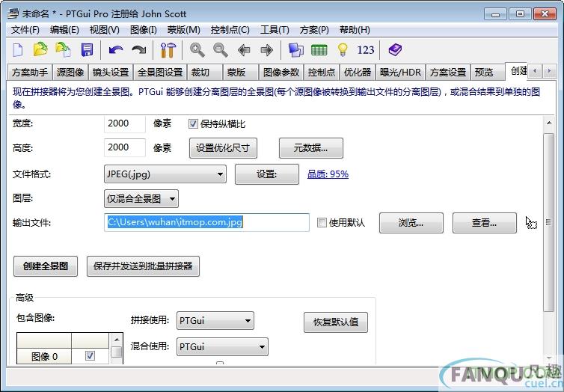Toggle the 保持纵横比 checkbox
This screenshot has height=392, width=564.
tap(193, 124)
